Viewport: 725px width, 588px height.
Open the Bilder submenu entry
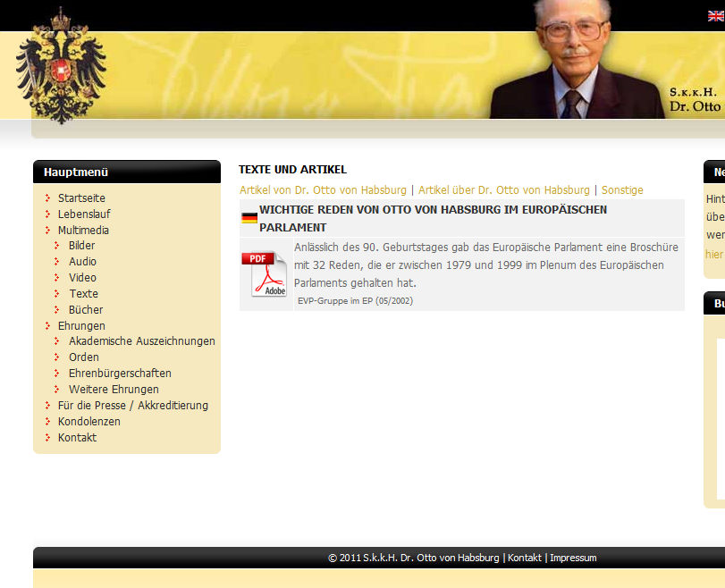[81, 246]
